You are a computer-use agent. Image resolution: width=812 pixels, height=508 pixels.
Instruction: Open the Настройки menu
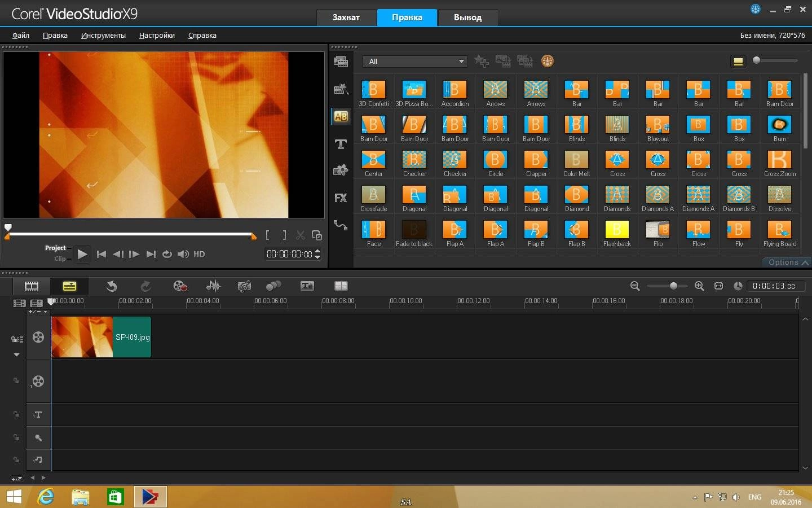click(157, 35)
